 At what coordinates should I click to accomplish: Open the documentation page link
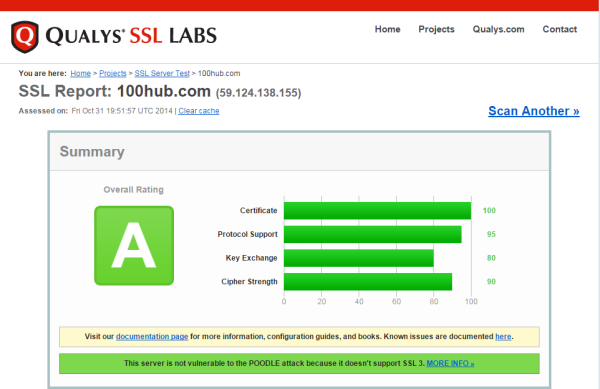coord(152,337)
